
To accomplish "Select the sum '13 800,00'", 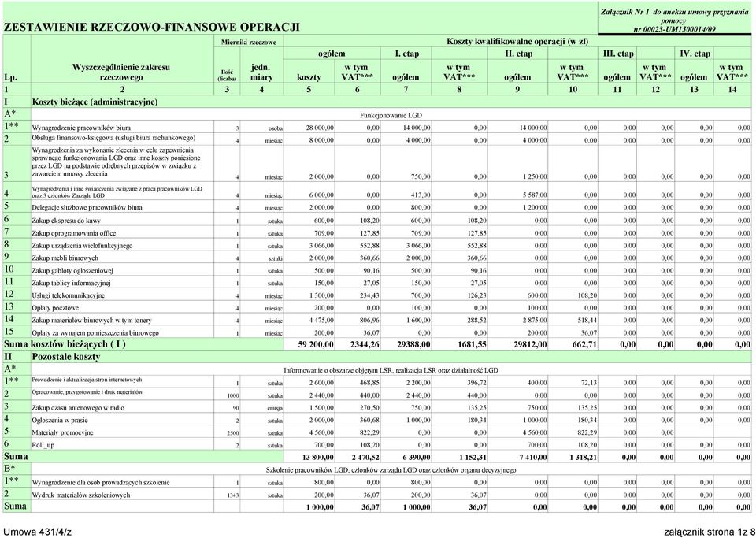I will point(318,457).
